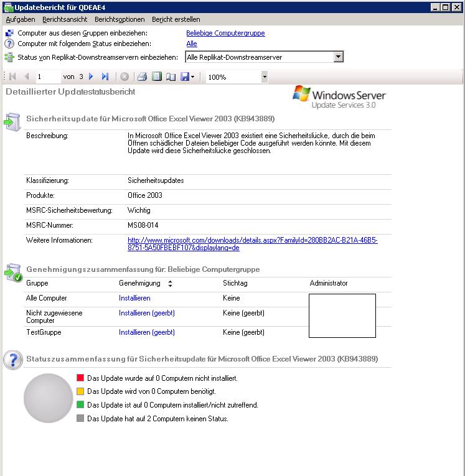Click the export save disk icon
The image size is (465, 476).
click(x=185, y=77)
